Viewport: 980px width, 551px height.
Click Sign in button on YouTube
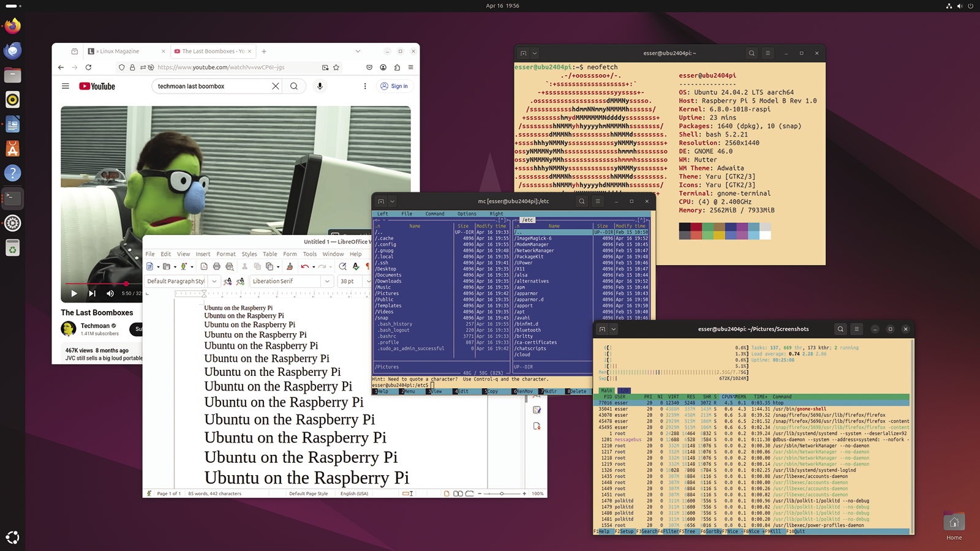click(x=394, y=86)
